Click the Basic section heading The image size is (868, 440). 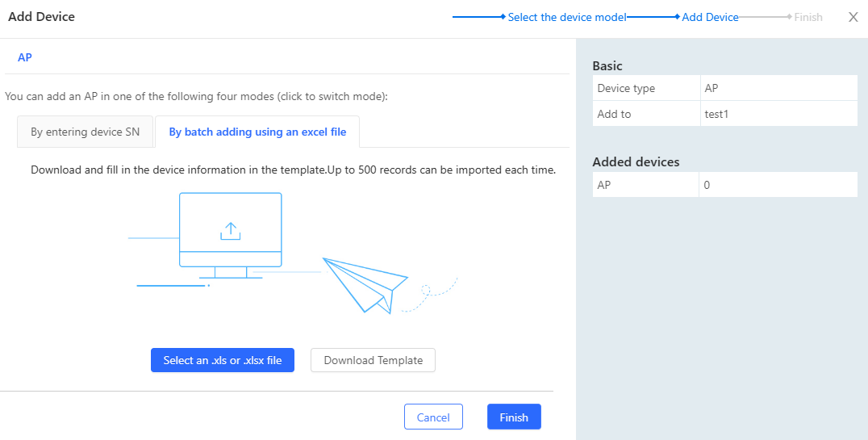click(x=607, y=66)
